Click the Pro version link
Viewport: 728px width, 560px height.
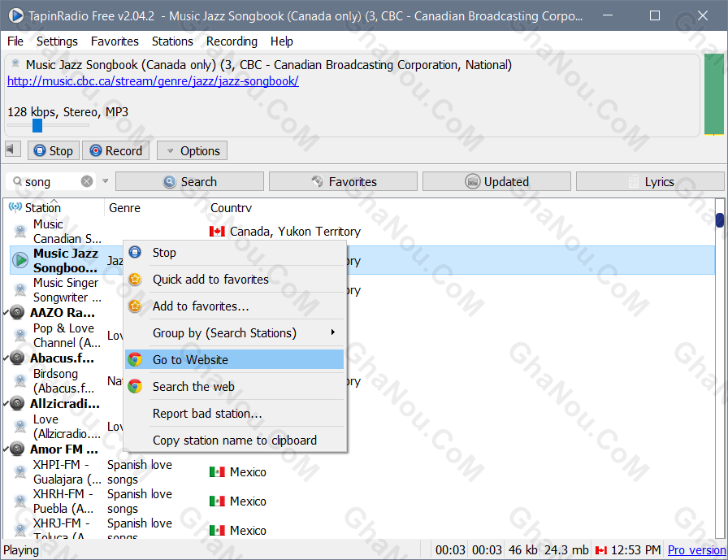pyautogui.click(x=696, y=550)
